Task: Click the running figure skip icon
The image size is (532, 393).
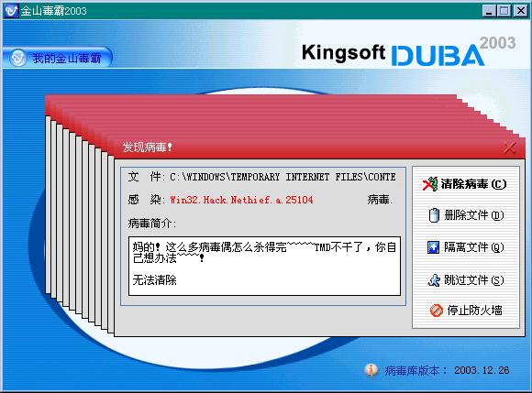Action: click(434, 280)
